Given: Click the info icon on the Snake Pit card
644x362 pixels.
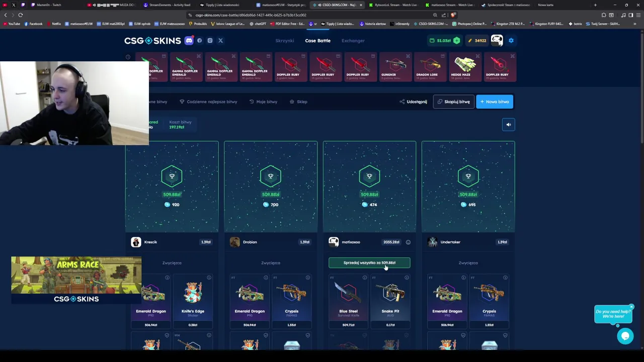Looking at the screenshot, I should (407, 278).
